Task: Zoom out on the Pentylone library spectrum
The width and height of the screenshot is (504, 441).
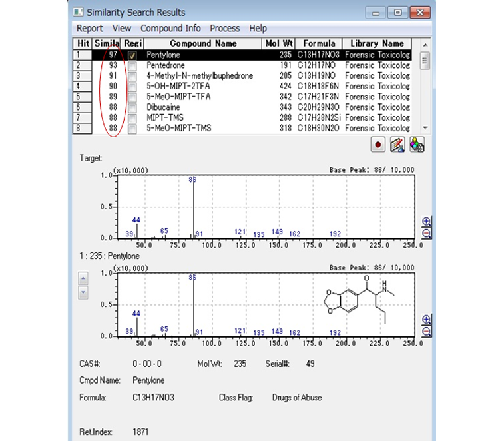Action: [x=426, y=331]
